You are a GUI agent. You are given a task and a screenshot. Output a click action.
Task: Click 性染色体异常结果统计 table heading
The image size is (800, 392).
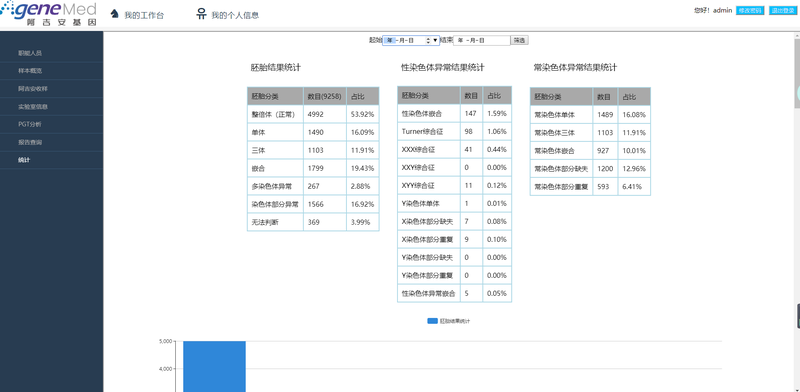443,67
